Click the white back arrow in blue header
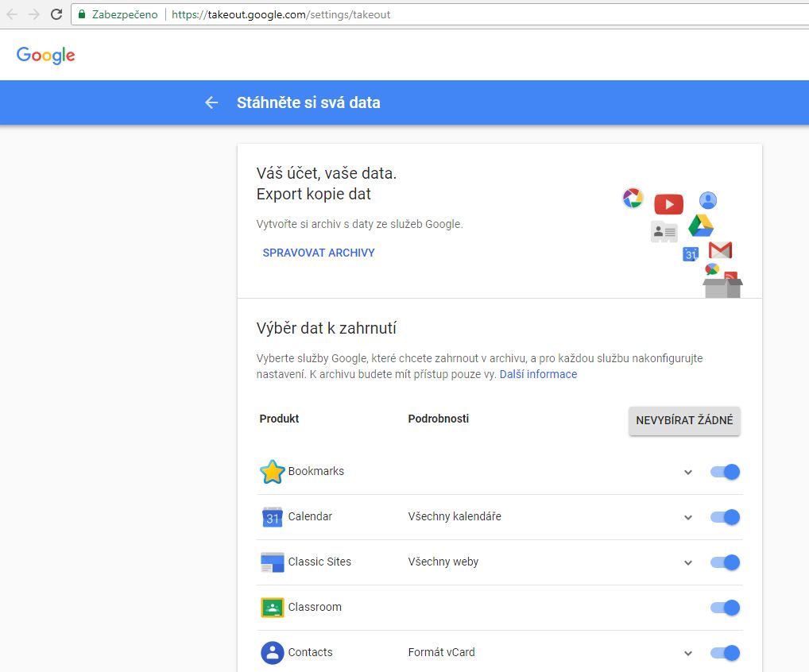Screen dimensions: 809x672 [x=211, y=102]
